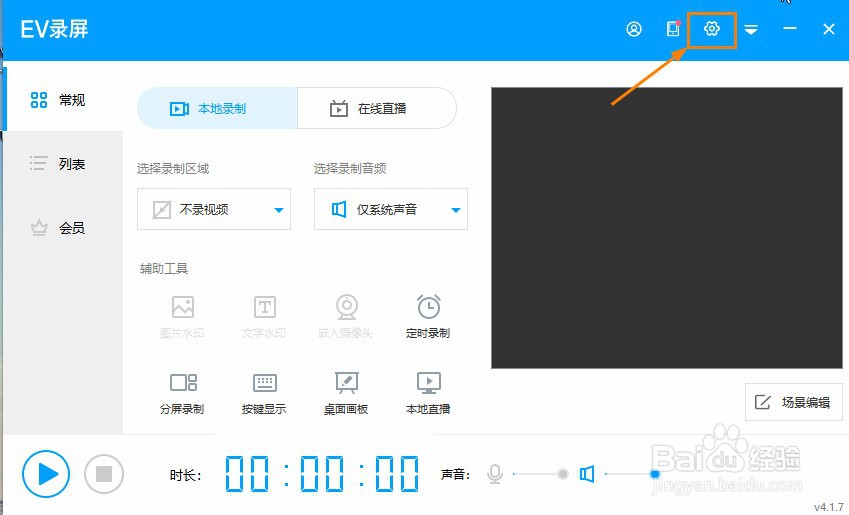Select the 在线直播 mode tab
The width and height of the screenshot is (849, 515).
[x=377, y=108]
